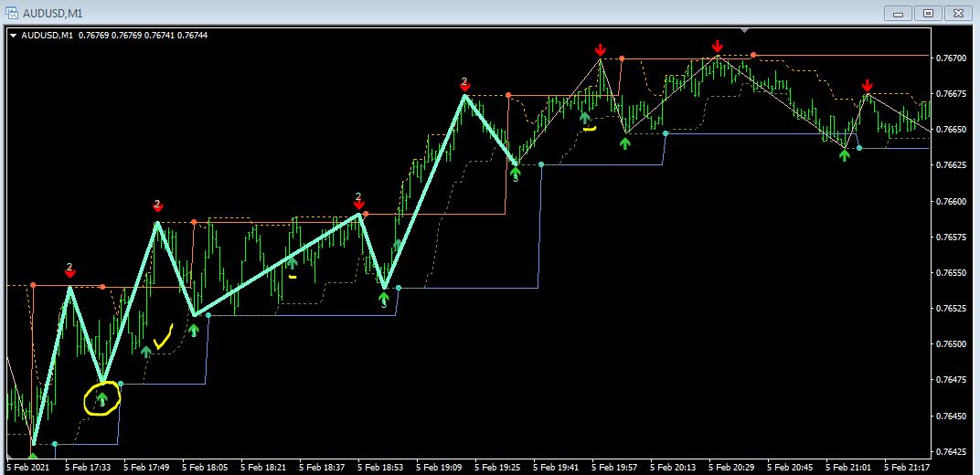
Task: Select teal support dot at 0.76625 level
Action: [x=541, y=164]
